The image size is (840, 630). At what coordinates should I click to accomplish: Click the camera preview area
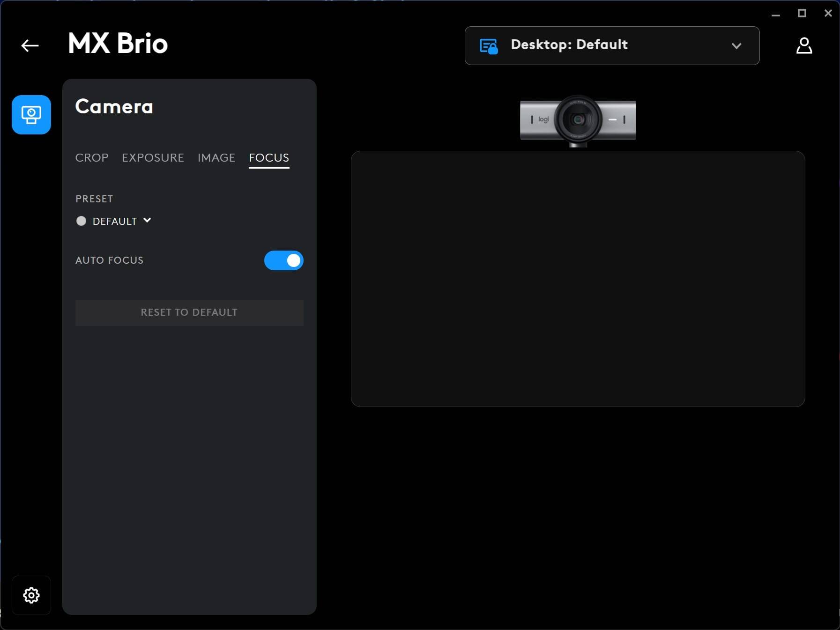(578, 279)
